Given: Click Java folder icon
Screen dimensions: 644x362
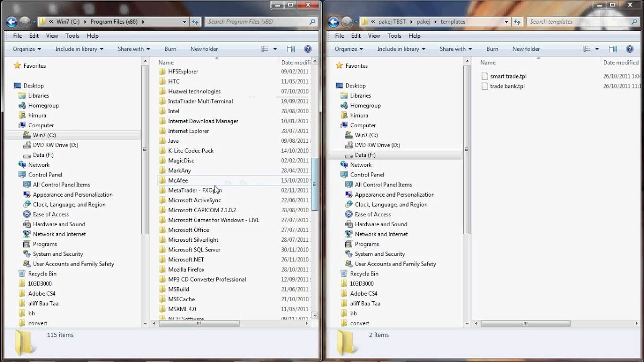Looking at the screenshot, I should [163, 141].
